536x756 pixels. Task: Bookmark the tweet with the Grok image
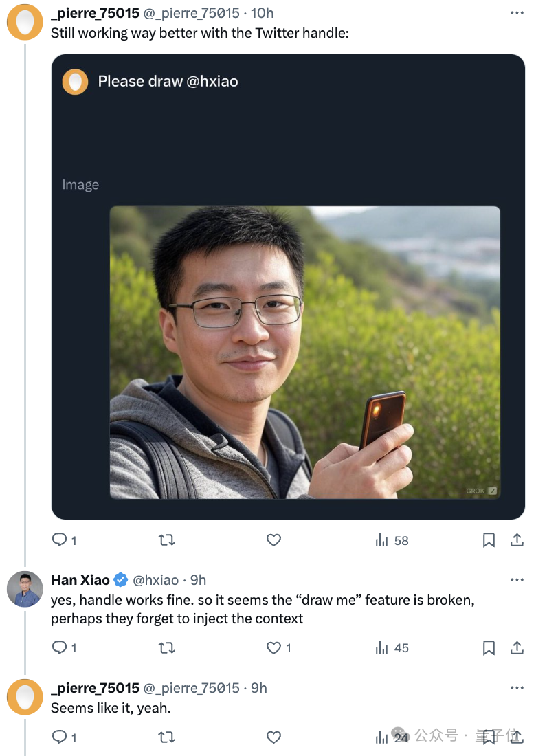pyautogui.click(x=489, y=540)
